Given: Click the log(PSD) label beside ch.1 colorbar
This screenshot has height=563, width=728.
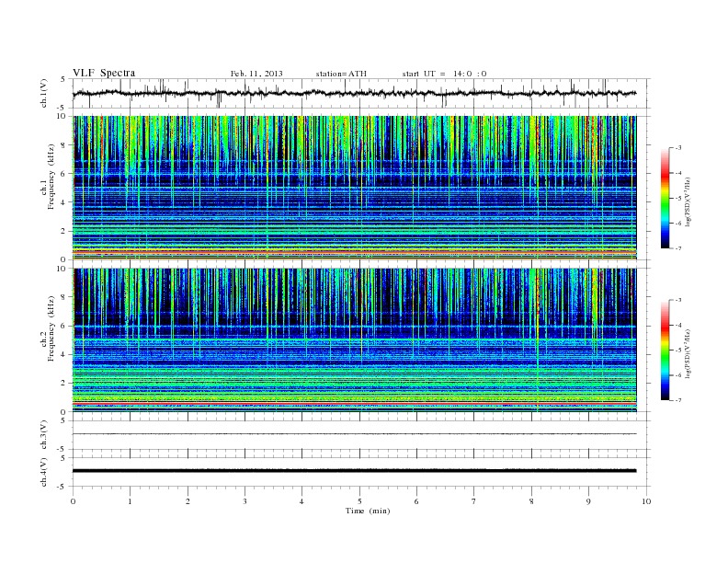Looking at the screenshot, I should pyautogui.click(x=688, y=201).
